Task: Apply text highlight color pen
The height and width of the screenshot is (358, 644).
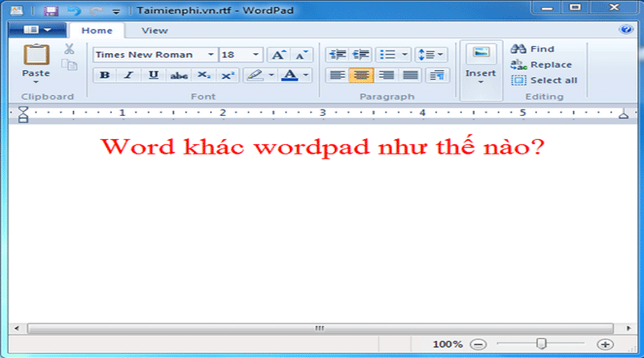Action: tap(255, 75)
